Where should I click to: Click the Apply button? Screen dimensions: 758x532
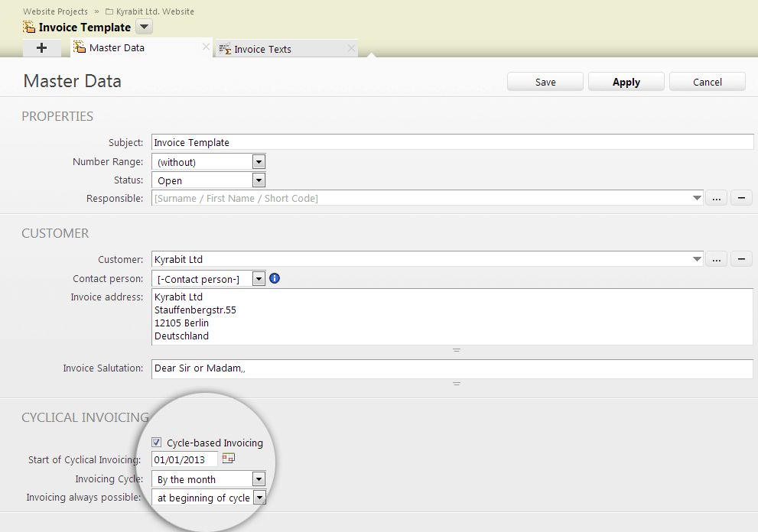(x=626, y=82)
